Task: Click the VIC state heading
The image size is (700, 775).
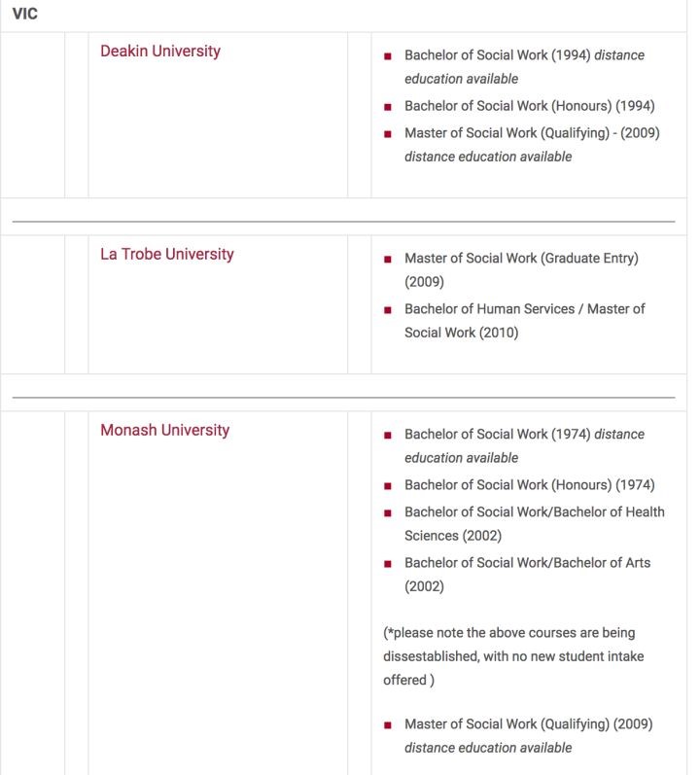Action: pos(24,17)
